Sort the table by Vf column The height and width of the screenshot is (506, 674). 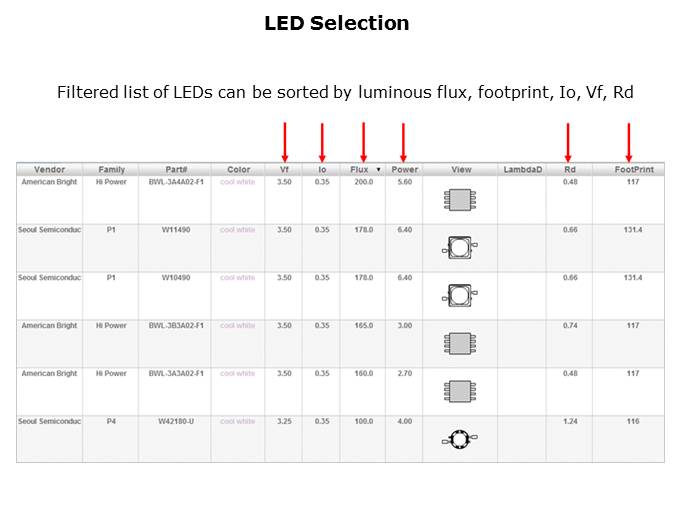point(284,170)
